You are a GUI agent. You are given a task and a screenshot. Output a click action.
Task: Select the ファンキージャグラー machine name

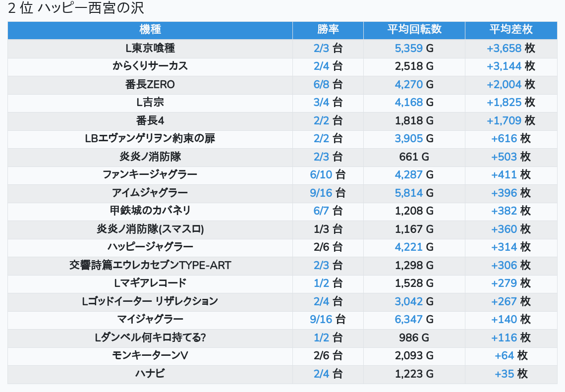(x=150, y=175)
